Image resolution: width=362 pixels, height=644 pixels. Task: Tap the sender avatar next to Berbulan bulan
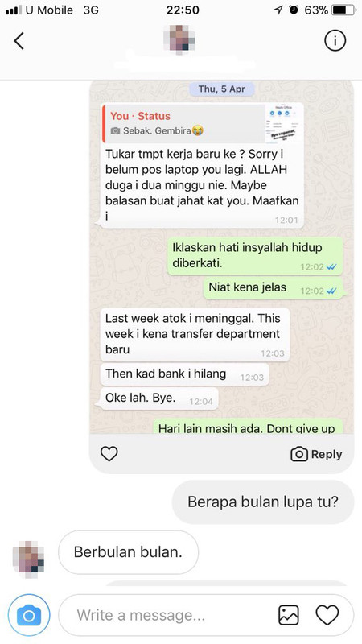click(29, 559)
